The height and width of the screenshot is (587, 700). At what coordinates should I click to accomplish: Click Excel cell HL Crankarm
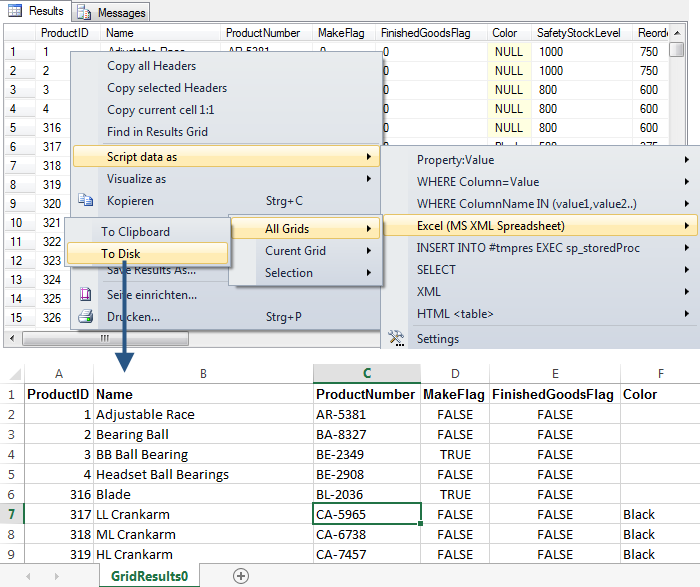204,554
